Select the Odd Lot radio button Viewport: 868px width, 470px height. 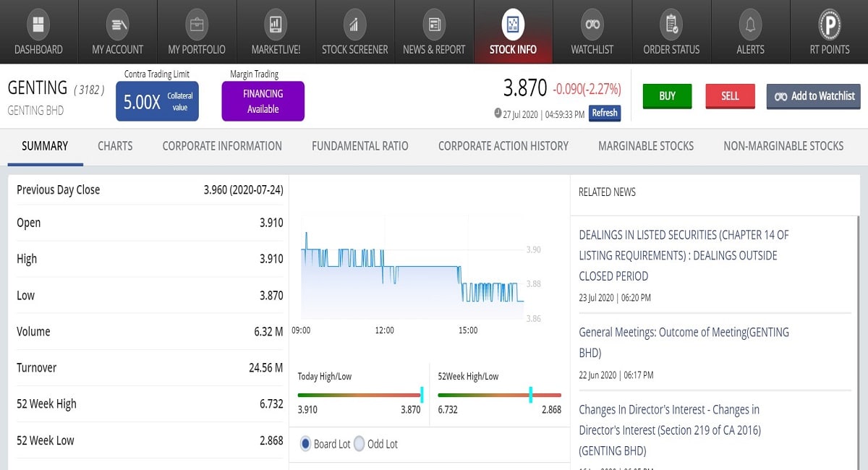coord(359,444)
